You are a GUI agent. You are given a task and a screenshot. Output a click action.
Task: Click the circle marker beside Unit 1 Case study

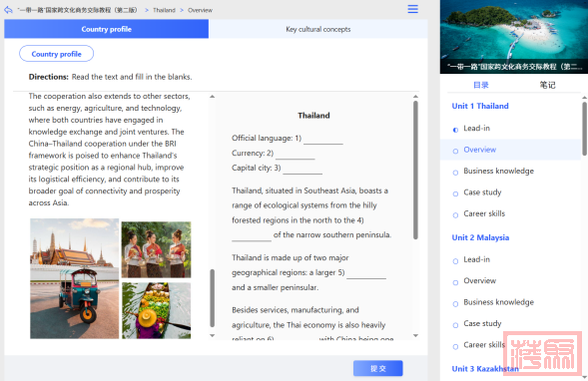coord(455,193)
